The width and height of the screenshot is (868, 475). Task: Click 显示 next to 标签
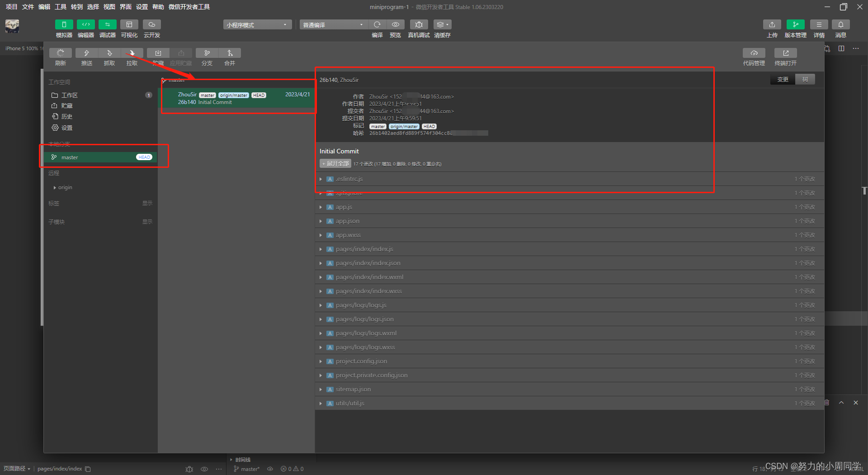[147, 203]
